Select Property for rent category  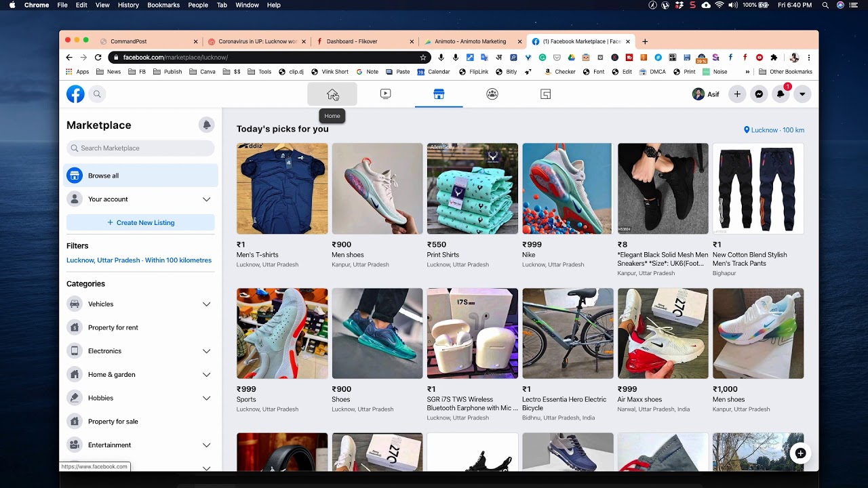[x=113, y=327]
